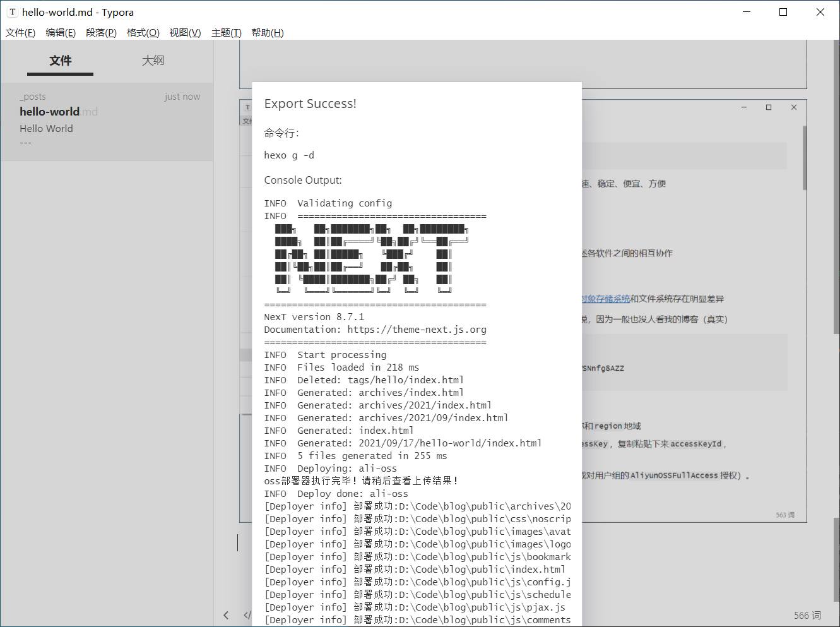Open the 文件(F) menu
Viewport: 840px width, 627px height.
(x=20, y=33)
